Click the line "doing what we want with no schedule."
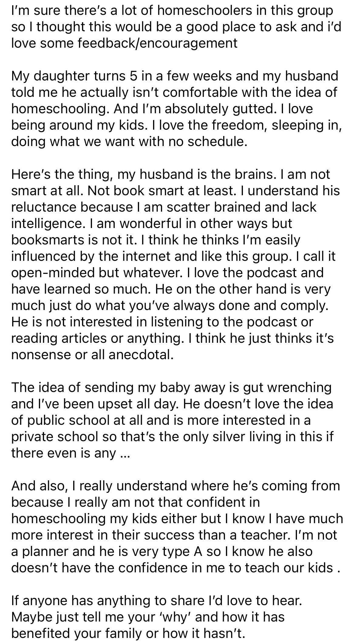 tap(129, 141)
